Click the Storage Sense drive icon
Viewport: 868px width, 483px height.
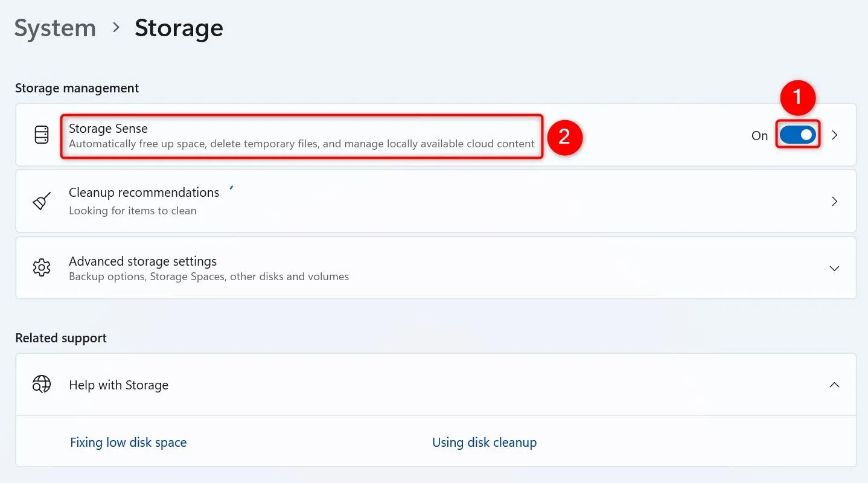(40, 135)
